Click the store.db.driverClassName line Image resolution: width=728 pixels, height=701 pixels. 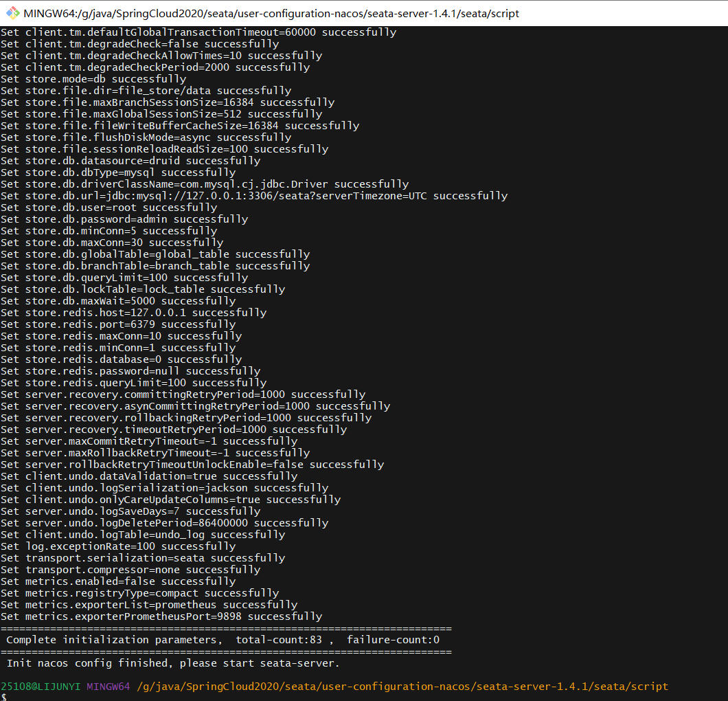pyautogui.click(x=205, y=184)
